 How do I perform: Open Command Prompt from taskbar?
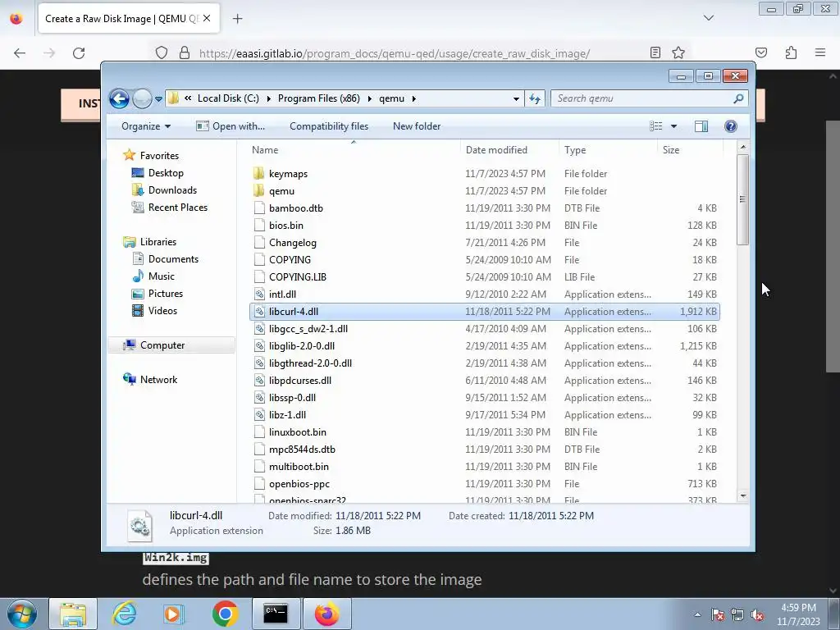click(x=276, y=614)
